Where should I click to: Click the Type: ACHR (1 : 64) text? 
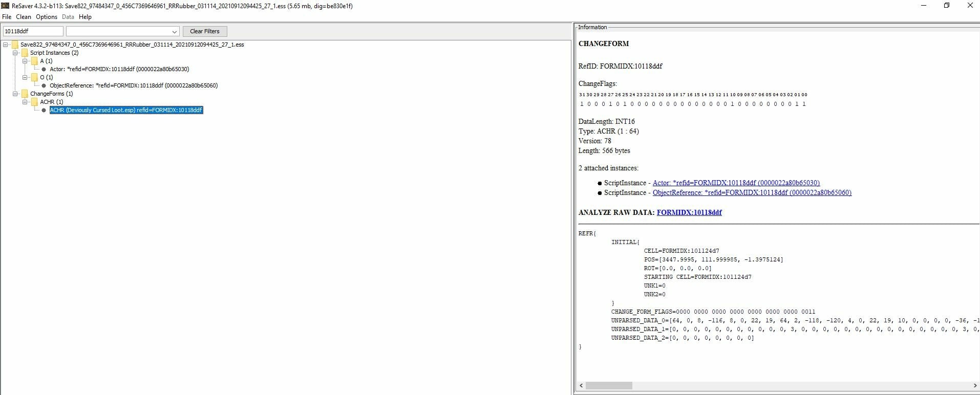point(609,131)
